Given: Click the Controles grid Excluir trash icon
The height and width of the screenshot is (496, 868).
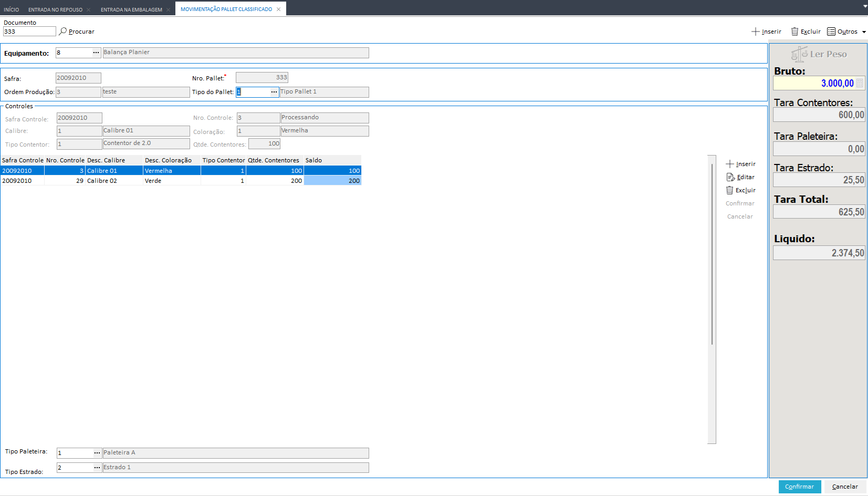Looking at the screenshot, I should coord(730,190).
